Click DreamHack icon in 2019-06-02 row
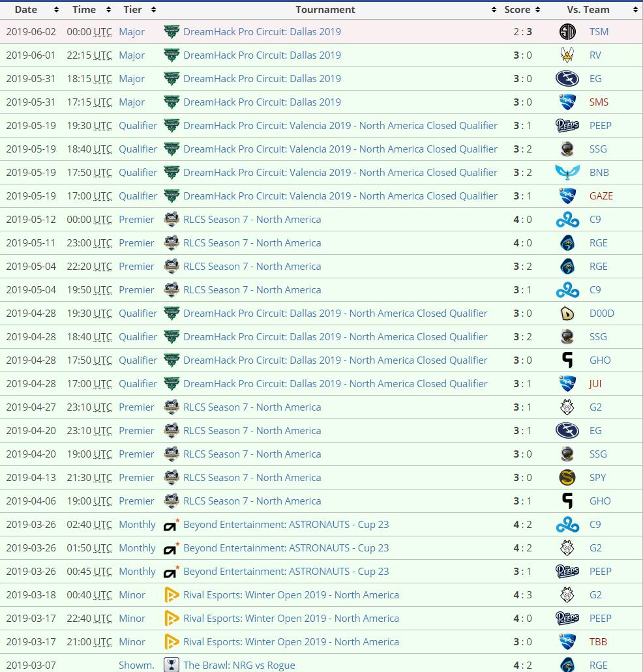643x672 pixels. (x=172, y=32)
